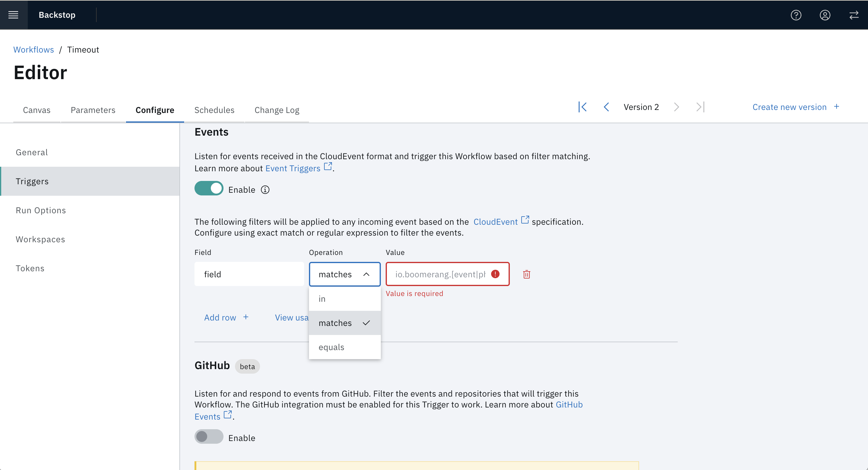Disable the Events trigger toggle
Viewport: 868px width, 470px height.
click(209, 188)
